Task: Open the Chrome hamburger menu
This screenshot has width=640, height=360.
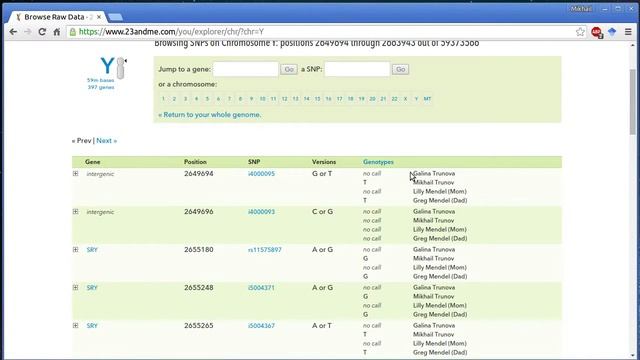Action: click(628, 32)
